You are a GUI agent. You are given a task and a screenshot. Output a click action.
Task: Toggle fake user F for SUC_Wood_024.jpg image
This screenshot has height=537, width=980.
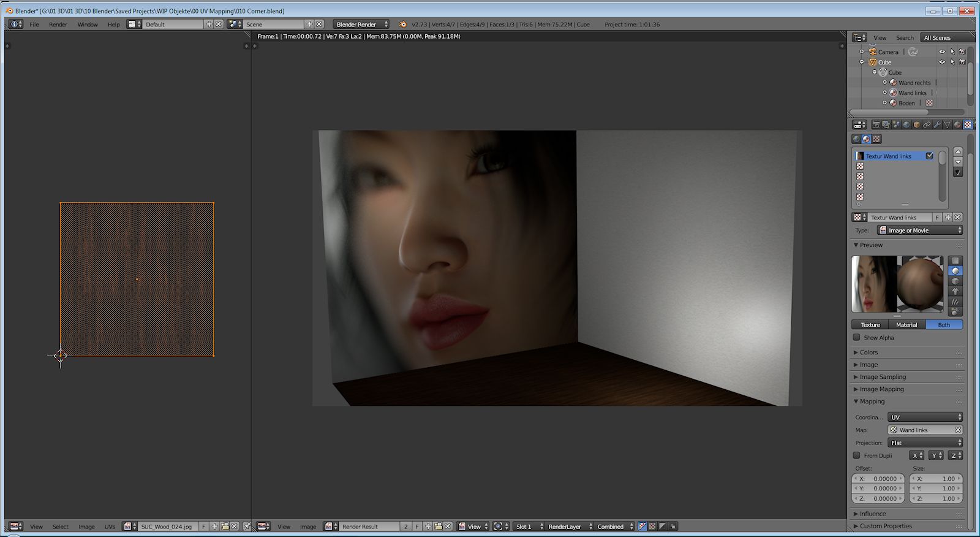(204, 527)
